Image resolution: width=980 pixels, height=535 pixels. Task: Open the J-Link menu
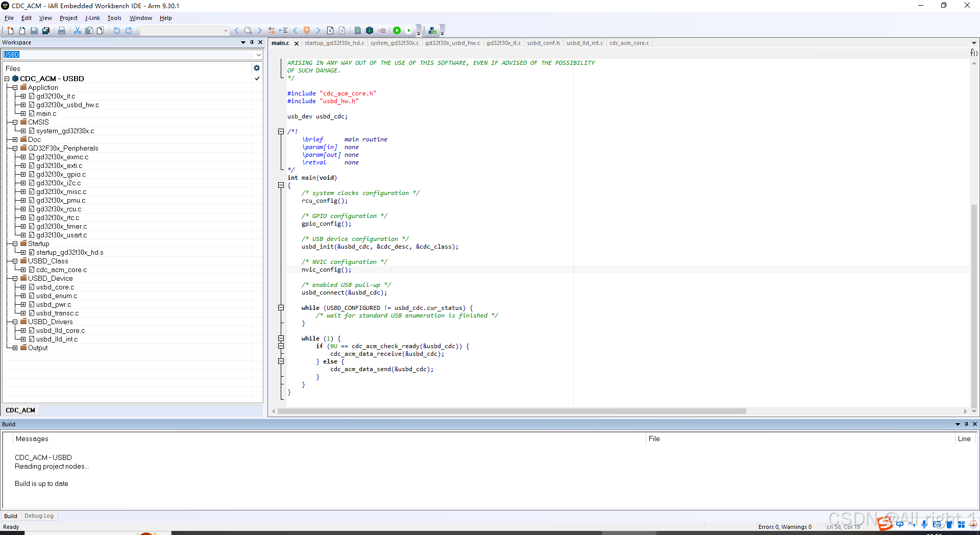[92, 18]
